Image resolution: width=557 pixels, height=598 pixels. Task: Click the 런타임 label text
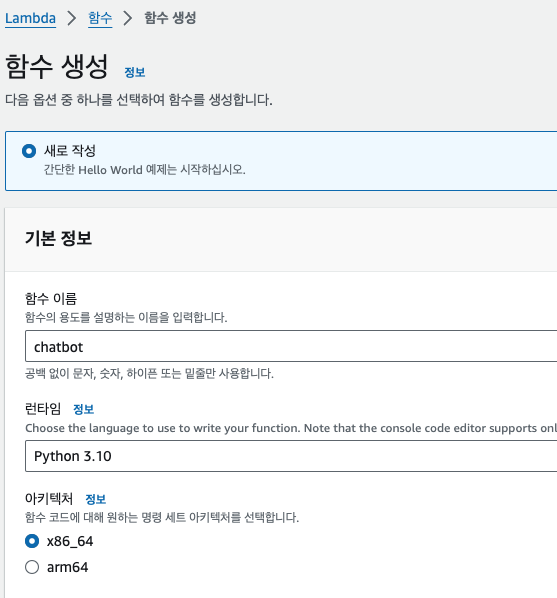click(43, 409)
